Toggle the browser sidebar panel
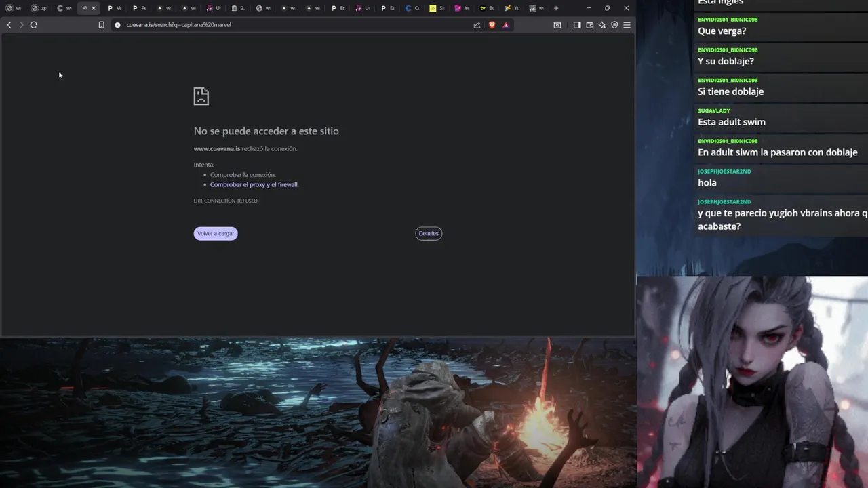Image resolution: width=868 pixels, height=488 pixels. [x=577, y=25]
